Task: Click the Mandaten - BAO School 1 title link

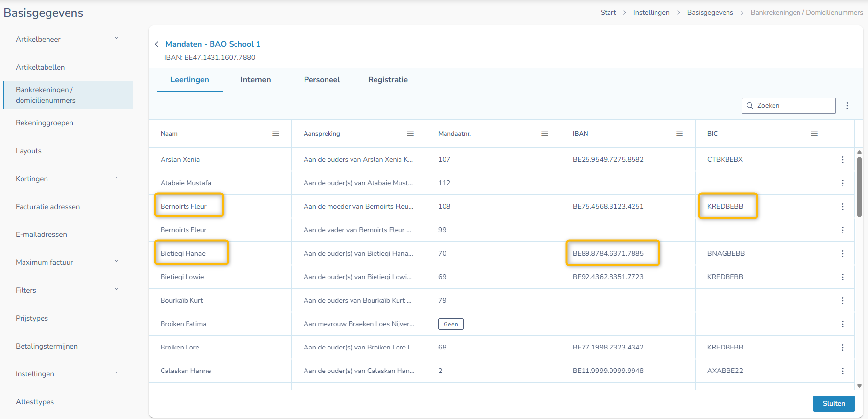Action: point(213,44)
